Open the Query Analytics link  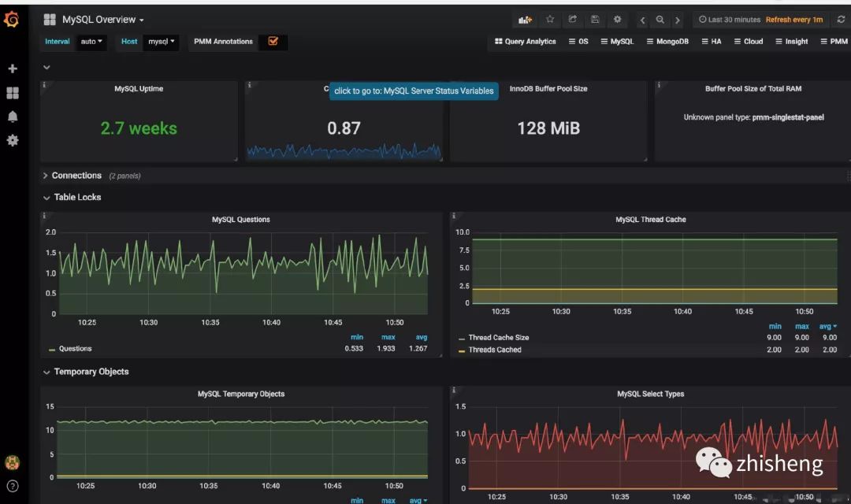526,41
